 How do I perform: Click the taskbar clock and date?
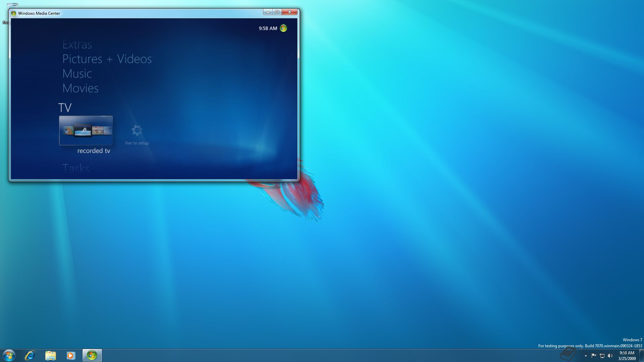(x=627, y=355)
